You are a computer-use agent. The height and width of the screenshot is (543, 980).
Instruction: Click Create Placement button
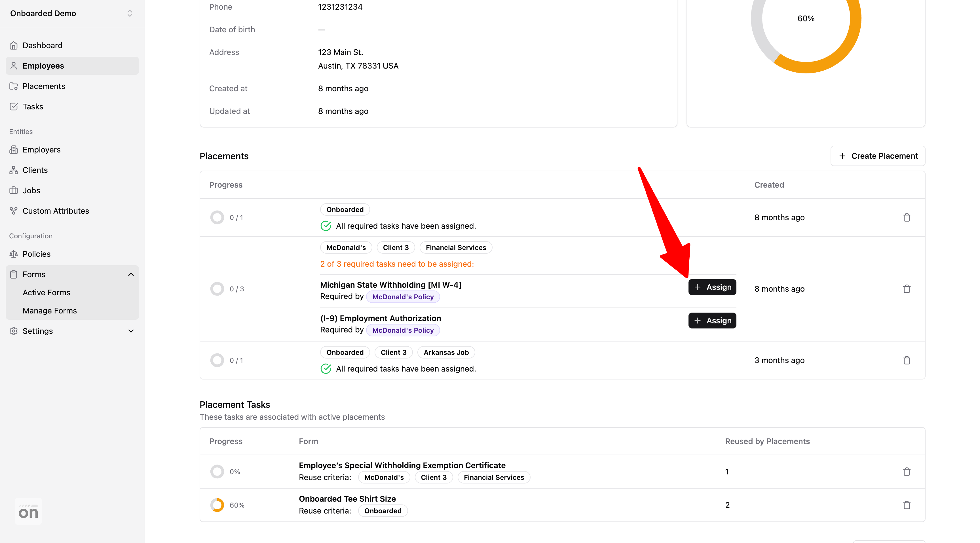pos(878,156)
